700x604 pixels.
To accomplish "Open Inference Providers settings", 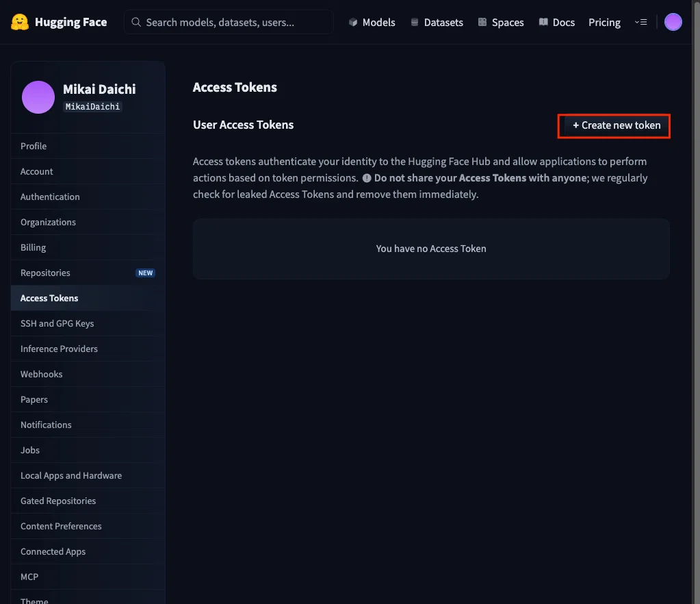I will (x=88, y=349).
